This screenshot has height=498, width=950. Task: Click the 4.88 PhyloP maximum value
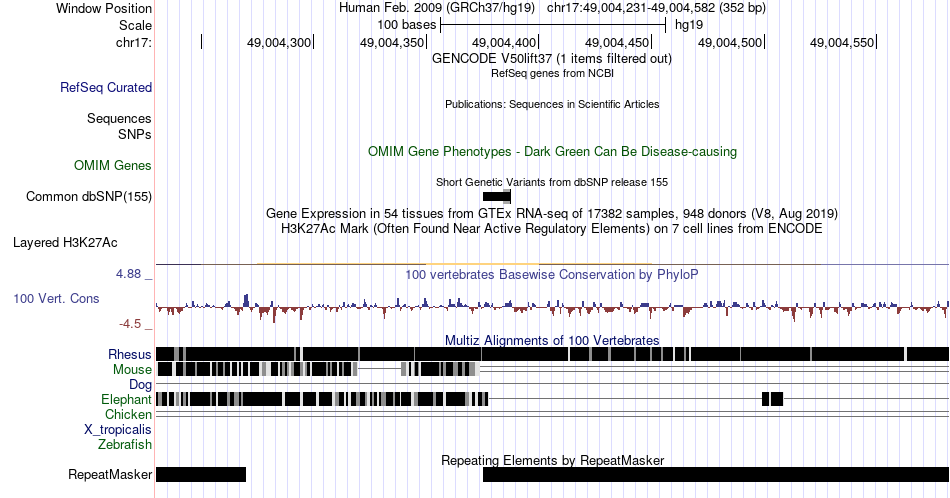click(128, 274)
